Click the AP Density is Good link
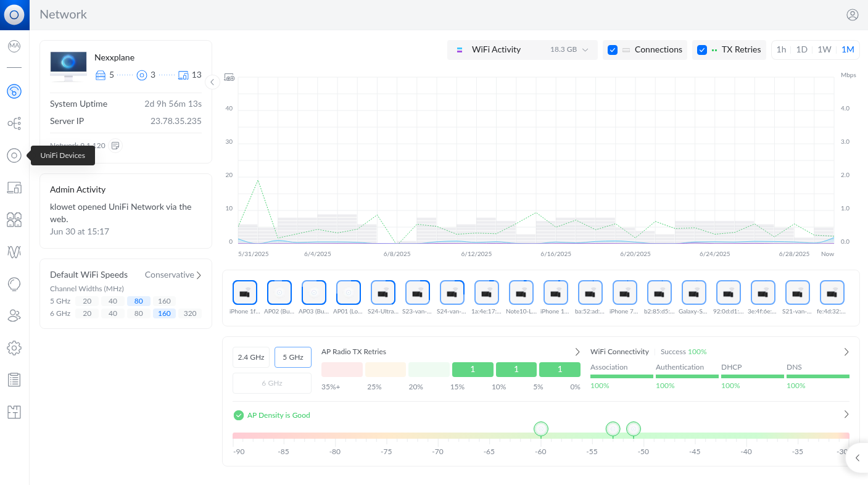The image size is (868, 485). [x=278, y=415]
